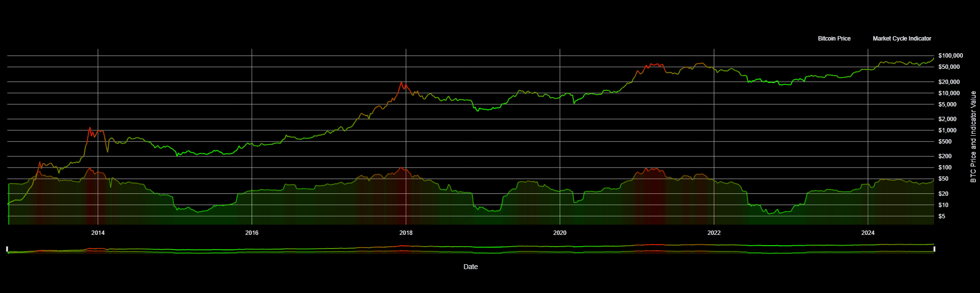
Task: Click the $1,000 y-axis tick label
Action: tap(947, 130)
